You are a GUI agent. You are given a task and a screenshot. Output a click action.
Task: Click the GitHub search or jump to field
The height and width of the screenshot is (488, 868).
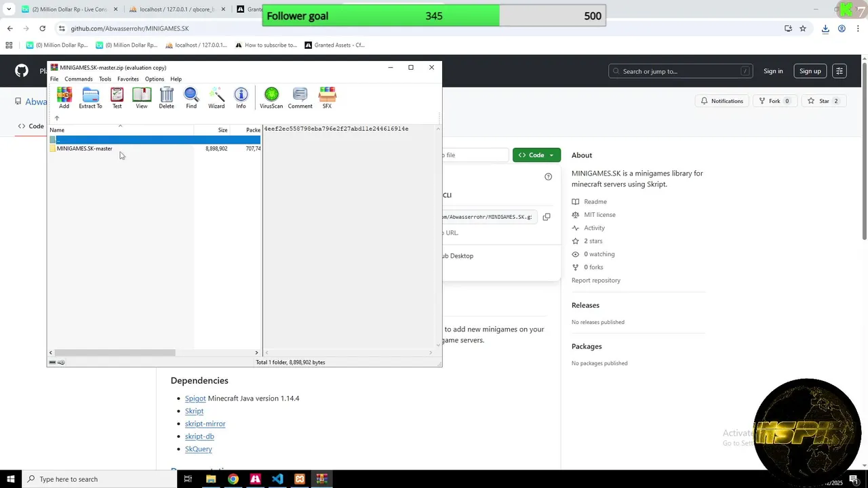(681, 71)
